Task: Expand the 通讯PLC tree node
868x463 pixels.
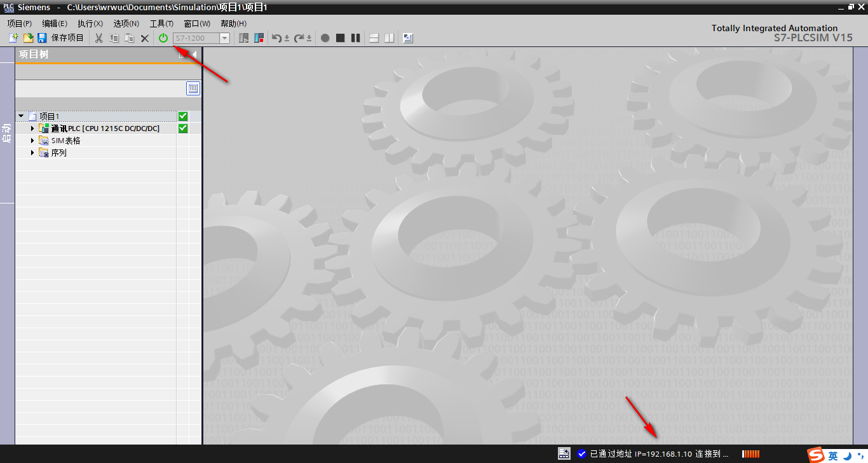Action: click(x=32, y=128)
